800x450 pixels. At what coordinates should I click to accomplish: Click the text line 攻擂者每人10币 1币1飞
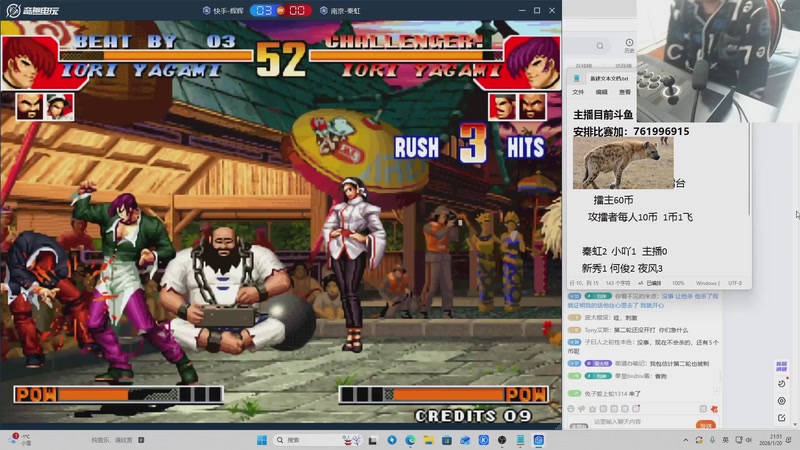click(x=640, y=217)
